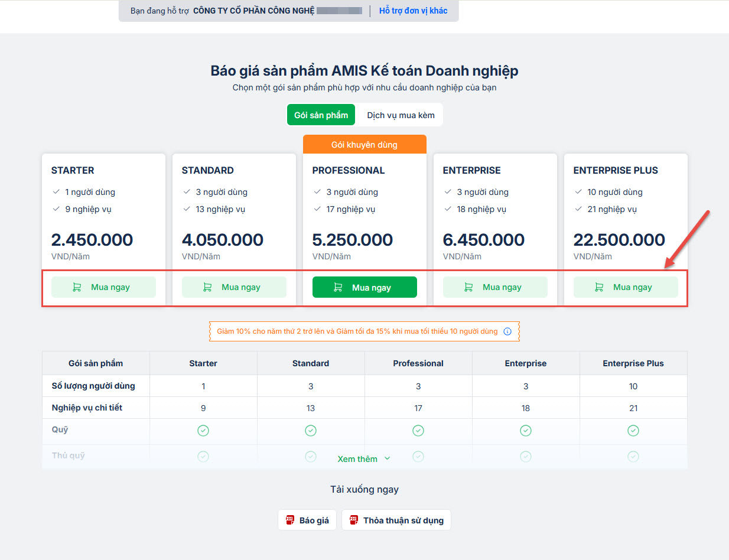
Task: Click the Quỹ checkmark in the Enterprise column
Action: (526, 431)
